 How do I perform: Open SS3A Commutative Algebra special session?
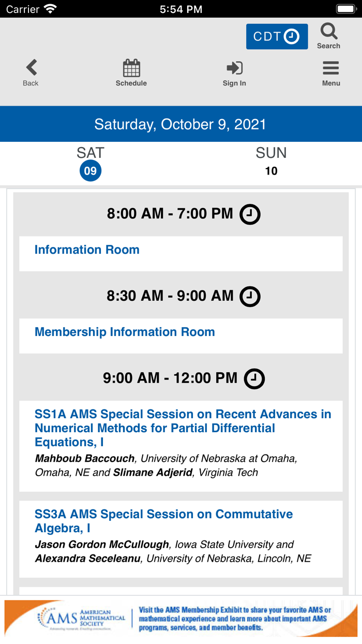point(163,521)
